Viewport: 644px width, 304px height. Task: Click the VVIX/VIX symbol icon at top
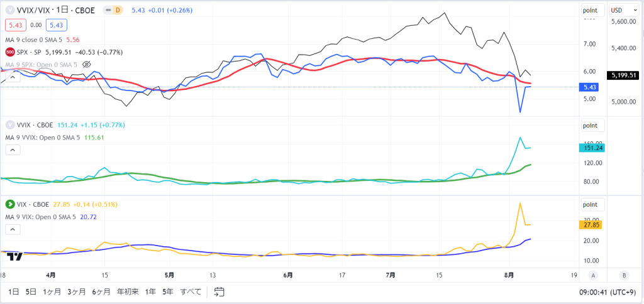[9, 10]
